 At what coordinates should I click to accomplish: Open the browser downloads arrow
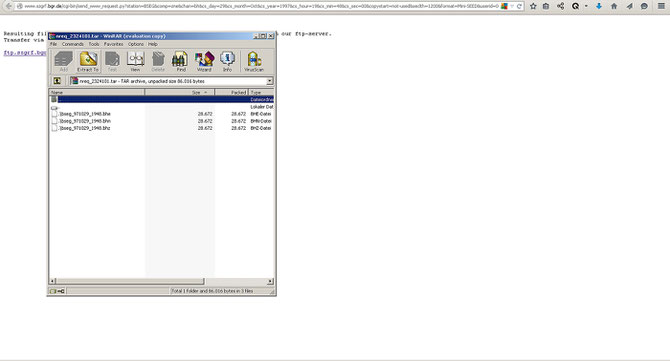(599, 6)
